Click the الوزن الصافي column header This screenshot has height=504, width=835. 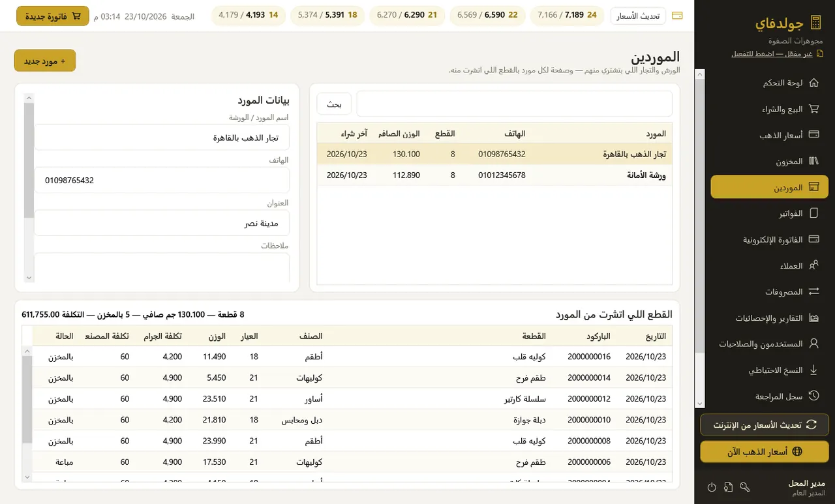(x=398, y=134)
